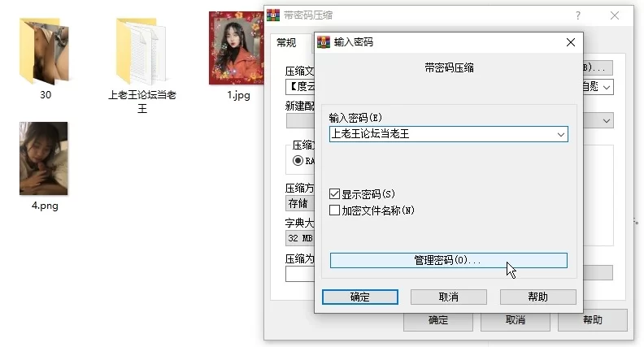
Task: Confirm password with 确定 in 输入密码 dialog
Action: 360,297
